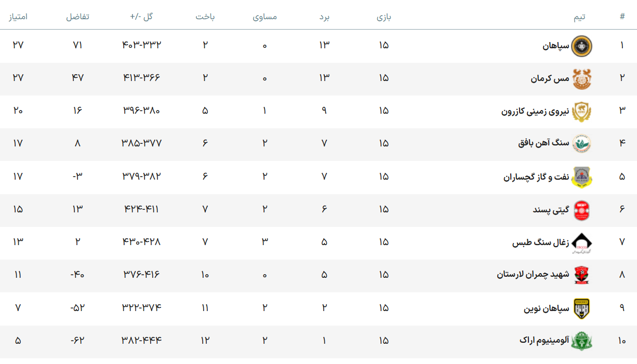Click the سپاهان team logo
This screenshot has width=637, height=364.
[x=582, y=46]
